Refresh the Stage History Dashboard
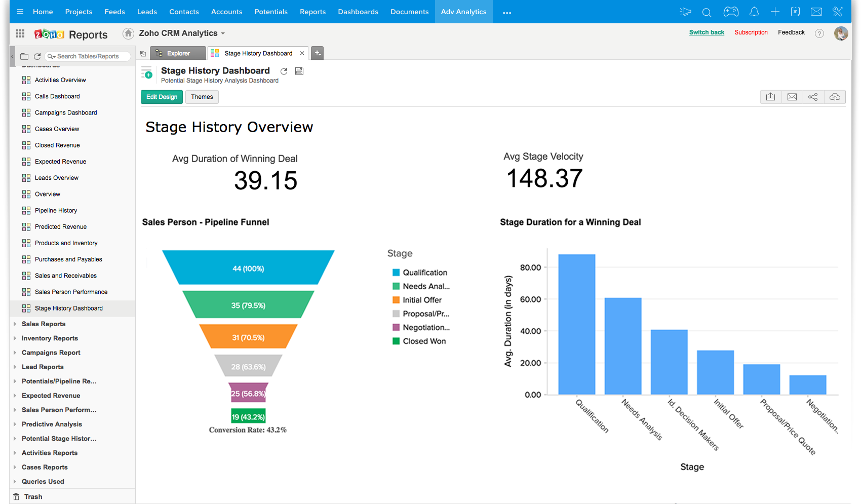861x504 pixels. click(284, 71)
